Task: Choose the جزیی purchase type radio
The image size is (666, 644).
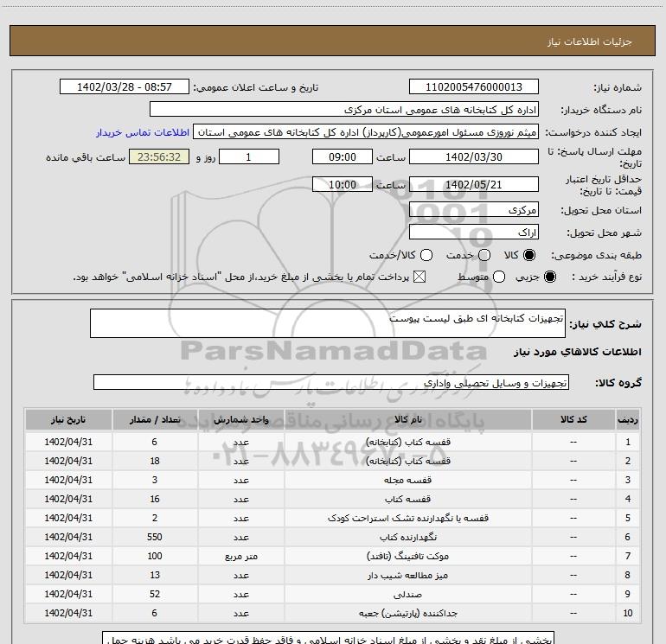Action: [x=549, y=277]
